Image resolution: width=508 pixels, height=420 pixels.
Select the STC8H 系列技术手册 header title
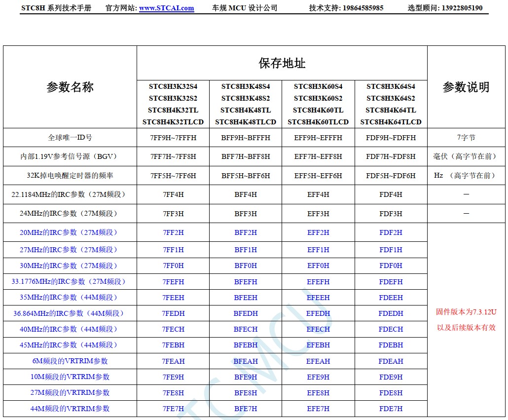click(56, 8)
